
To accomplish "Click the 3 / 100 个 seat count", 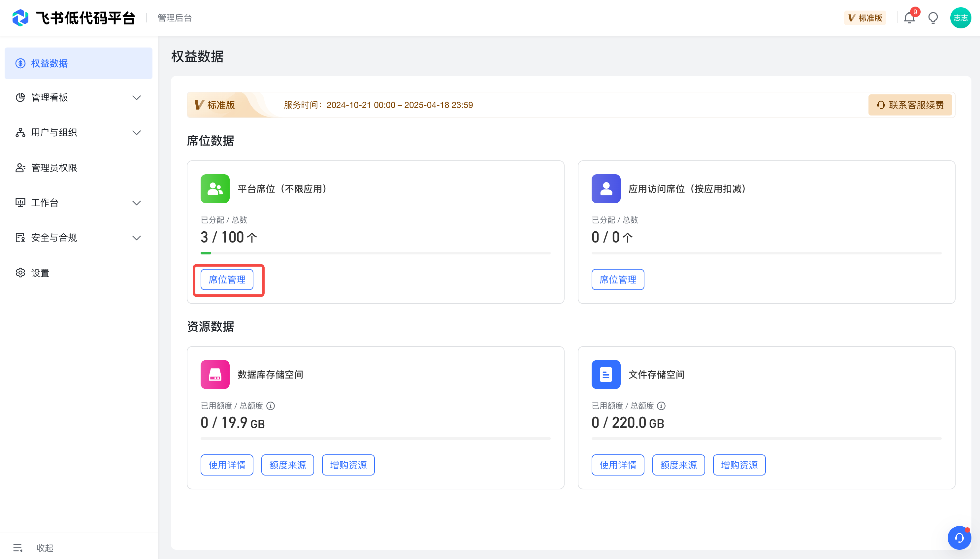I will 229,238.
